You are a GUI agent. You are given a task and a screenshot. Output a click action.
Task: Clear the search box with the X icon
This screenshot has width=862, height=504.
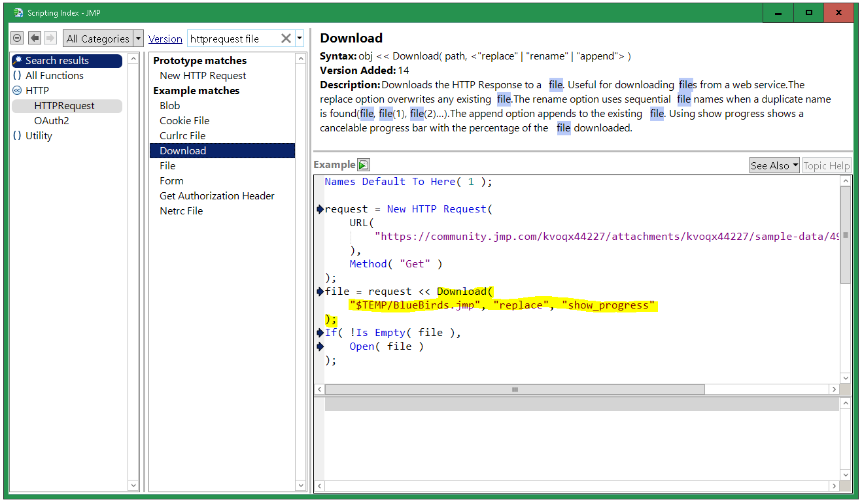click(286, 39)
